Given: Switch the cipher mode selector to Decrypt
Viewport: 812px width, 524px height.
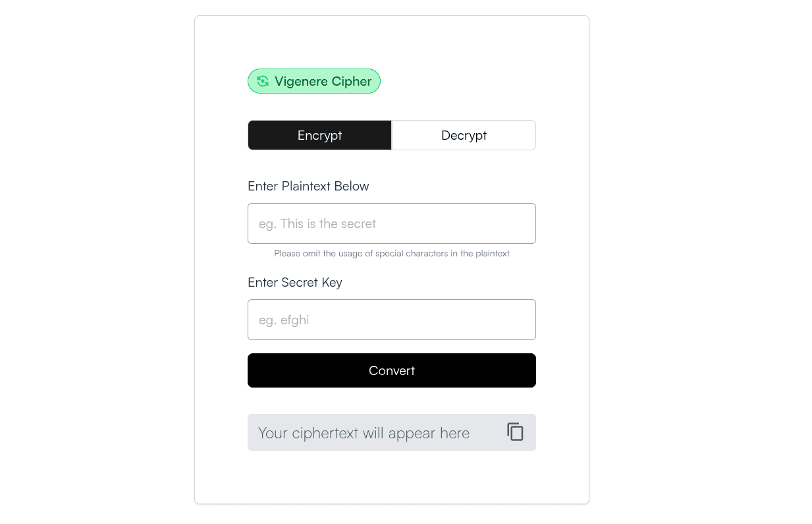Looking at the screenshot, I should coord(464,135).
